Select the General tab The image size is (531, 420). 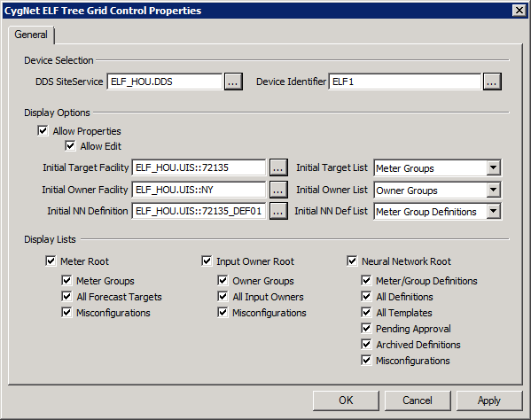(31, 35)
